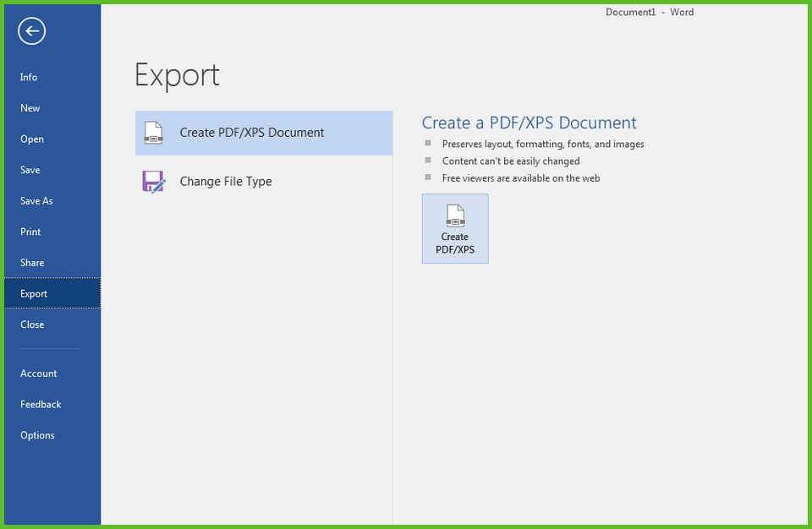The height and width of the screenshot is (529, 812).
Task: Choose the Change File Type option label
Action: [x=225, y=182]
